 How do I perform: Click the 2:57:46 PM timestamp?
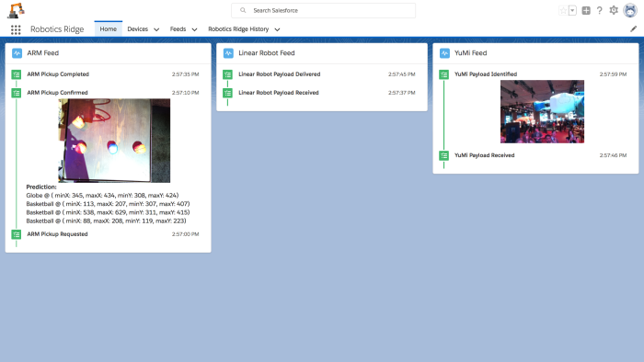coord(613,156)
